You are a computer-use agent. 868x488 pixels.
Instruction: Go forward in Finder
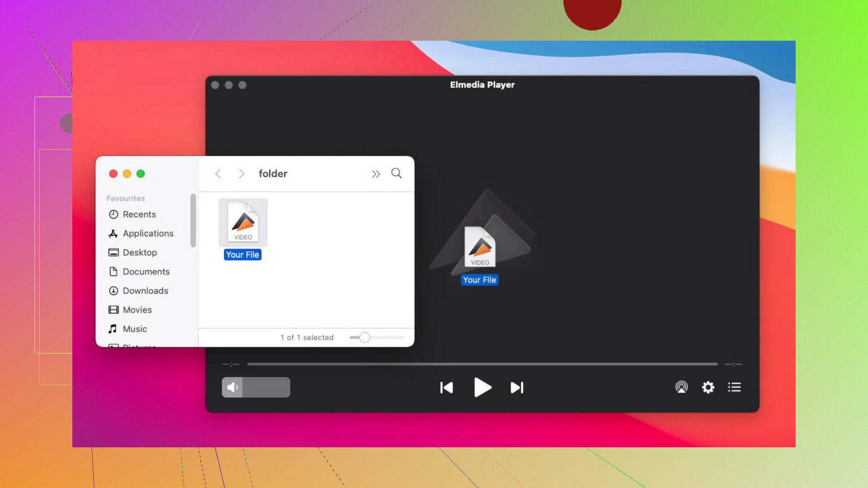click(x=241, y=173)
